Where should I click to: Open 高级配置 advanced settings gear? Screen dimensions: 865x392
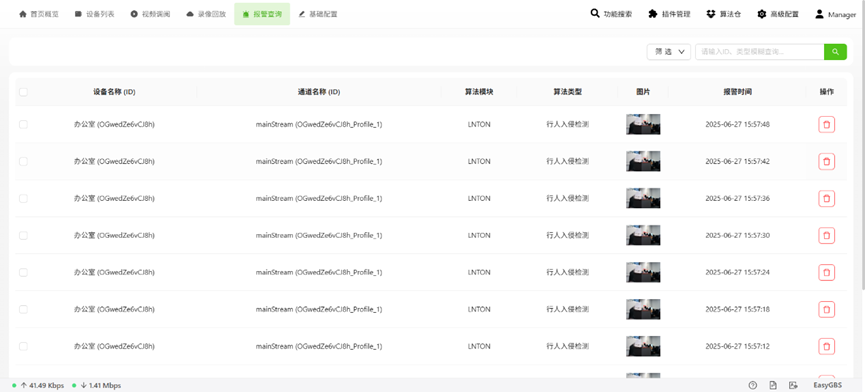pyautogui.click(x=778, y=14)
